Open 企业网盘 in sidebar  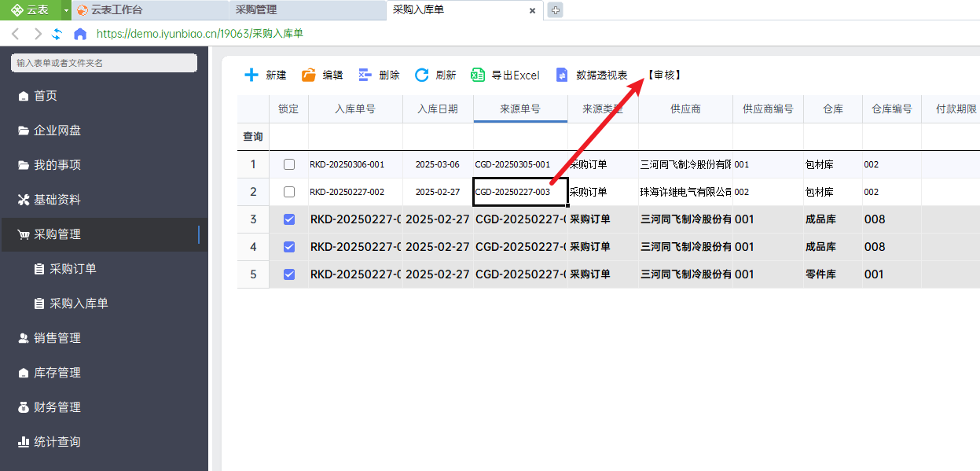(x=104, y=131)
